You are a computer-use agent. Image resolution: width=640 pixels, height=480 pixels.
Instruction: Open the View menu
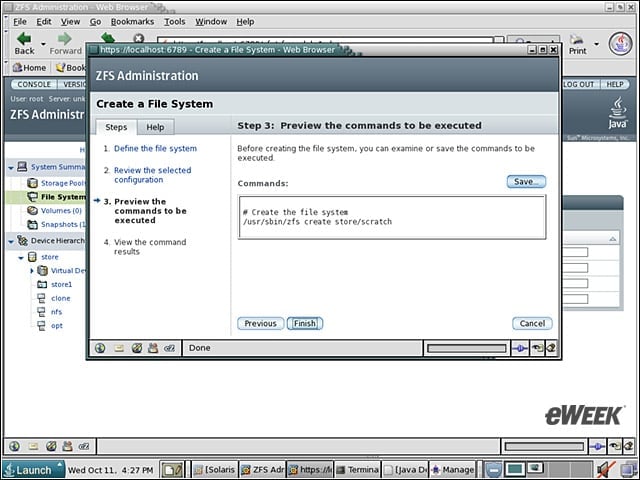70,22
